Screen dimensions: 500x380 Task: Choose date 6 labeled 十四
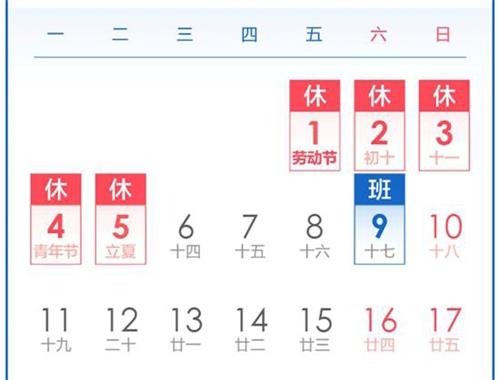[185, 236]
